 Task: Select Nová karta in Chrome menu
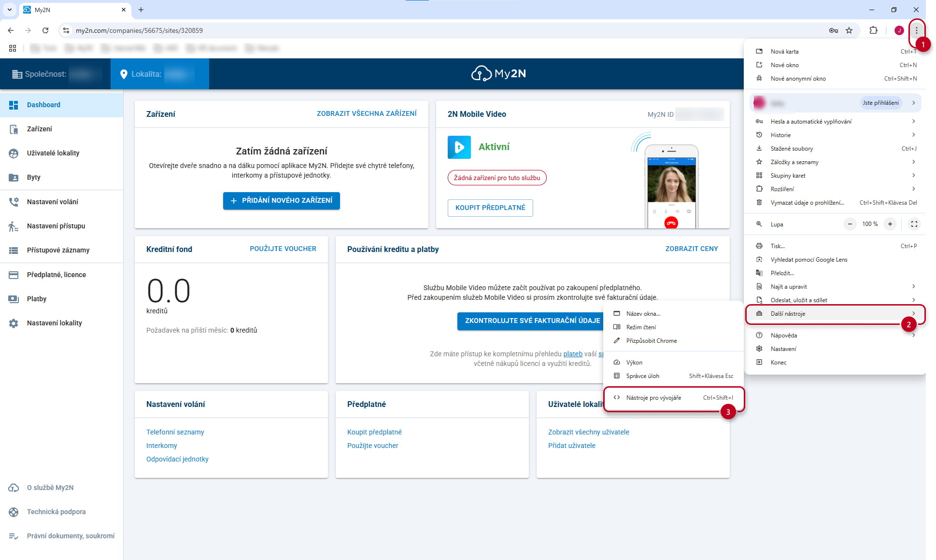coord(836,52)
